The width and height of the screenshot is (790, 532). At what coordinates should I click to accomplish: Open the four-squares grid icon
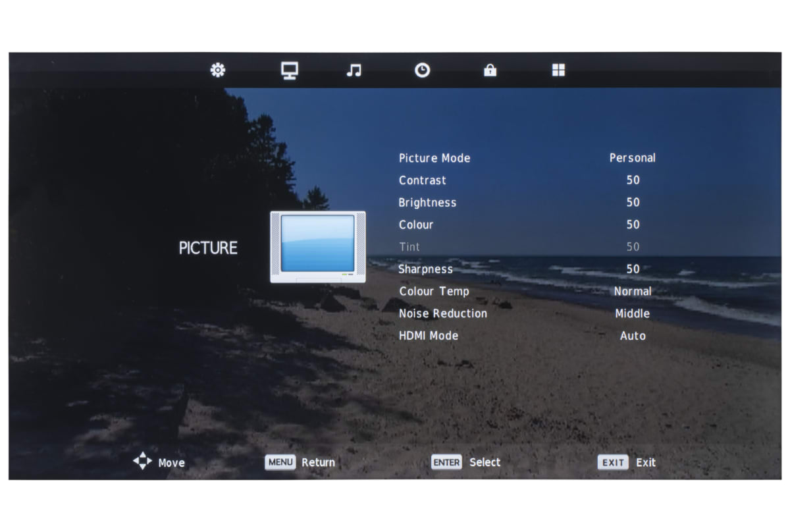pyautogui.click(x=558, y=70)
